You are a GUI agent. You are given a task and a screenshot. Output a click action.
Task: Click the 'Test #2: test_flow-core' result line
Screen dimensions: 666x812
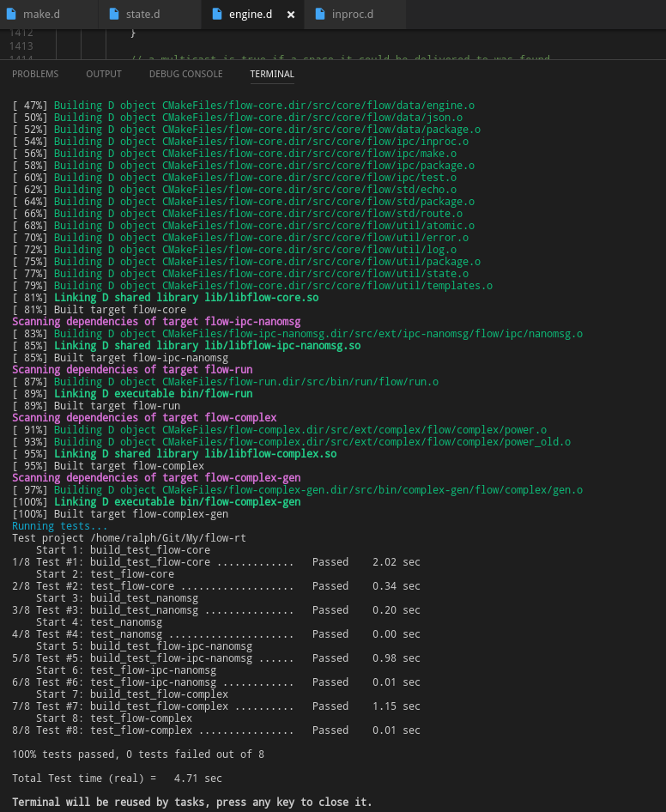216,586
